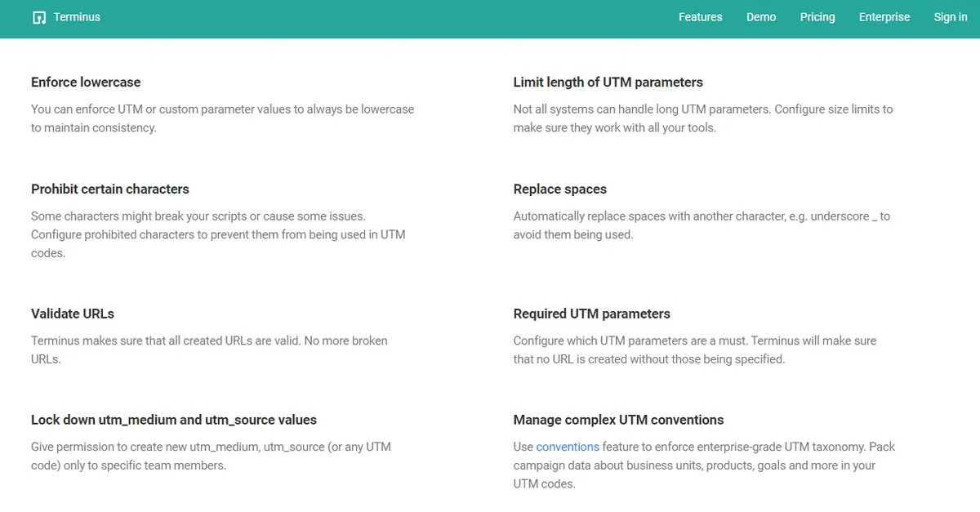This screenshot has width=980, height=512.
Task: Navigate to the Pricing page
Action: [817, 17]
